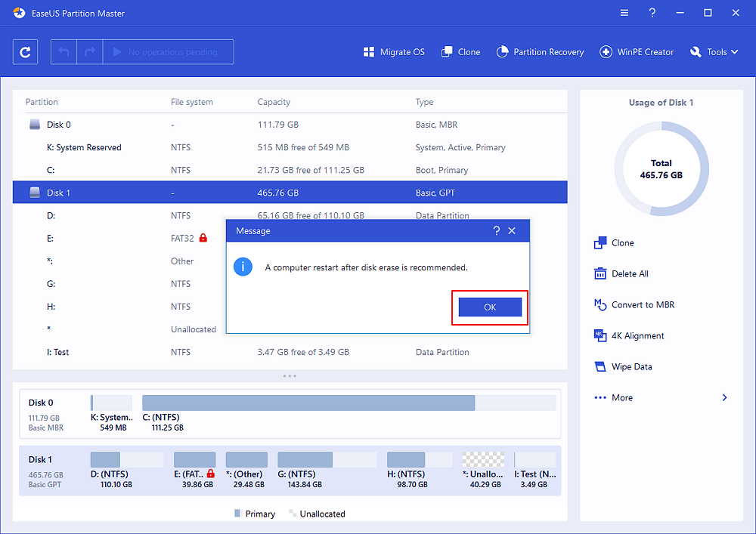Screen dimensions: 756x534
Task: Select the *: Other partition row
Action: 119,261
